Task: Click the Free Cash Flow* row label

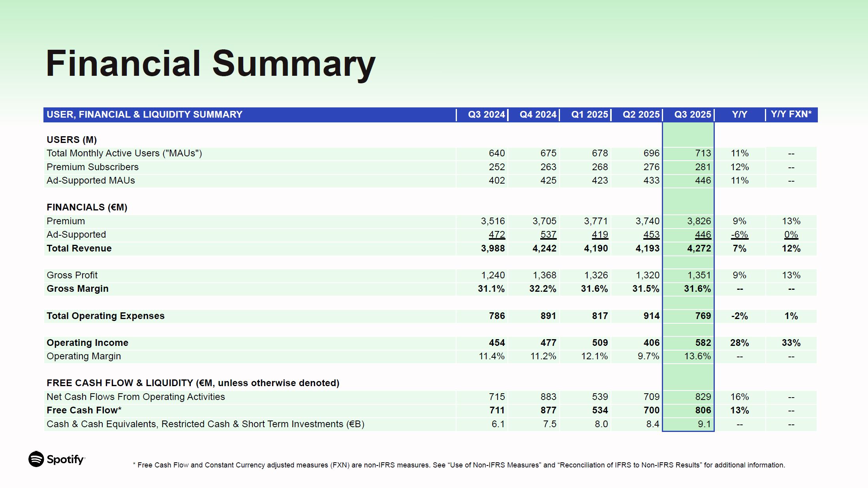Action: point(84,410)
